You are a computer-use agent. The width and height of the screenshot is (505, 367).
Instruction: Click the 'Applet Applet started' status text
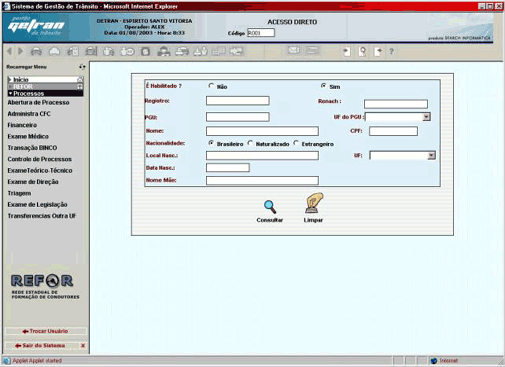[x=37, y=361]
